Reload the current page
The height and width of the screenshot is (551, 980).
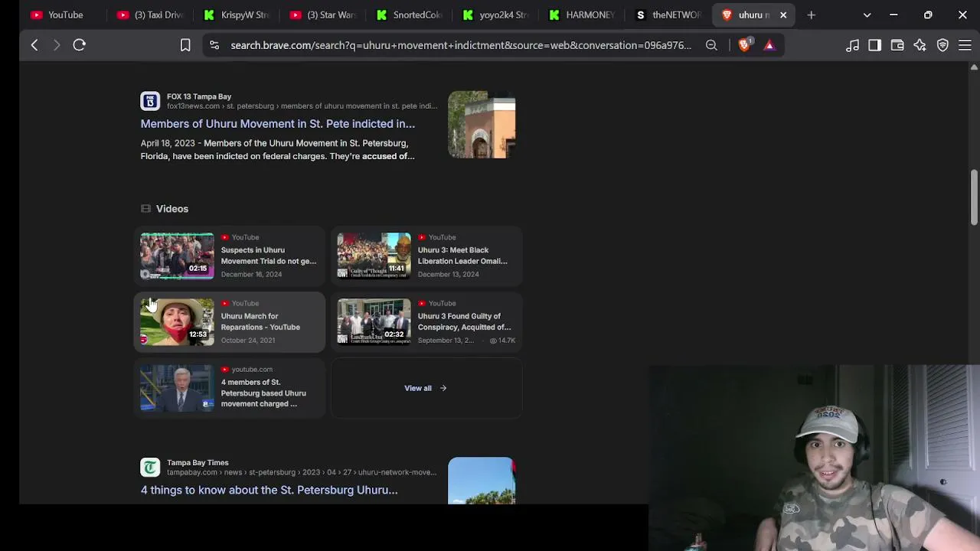coord(79,45)
